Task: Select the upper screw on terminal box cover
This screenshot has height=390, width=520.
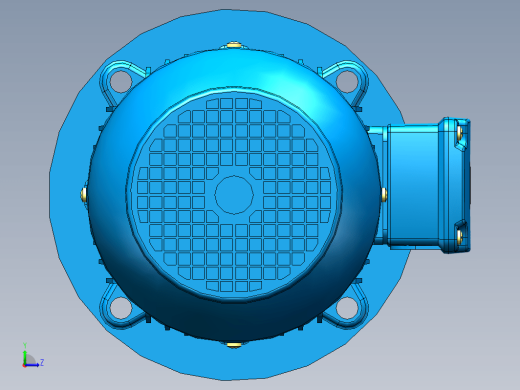Action: point(460,133)
